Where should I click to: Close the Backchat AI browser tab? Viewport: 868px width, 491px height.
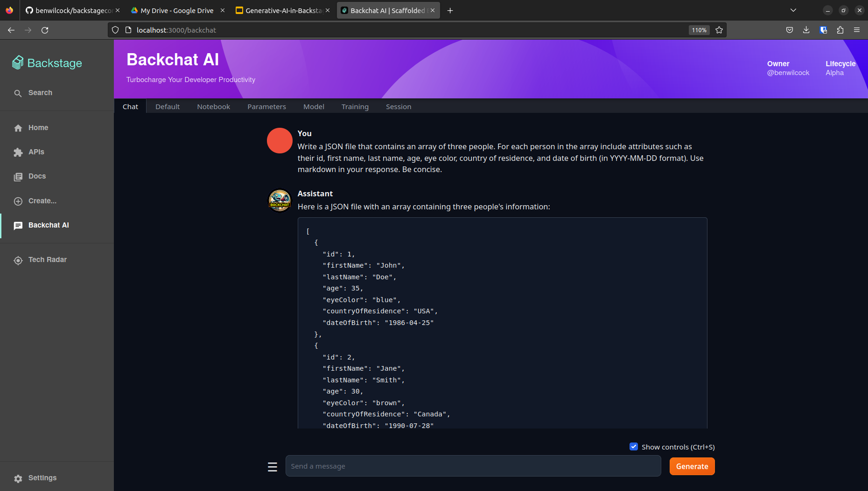(x=433, y=10)
